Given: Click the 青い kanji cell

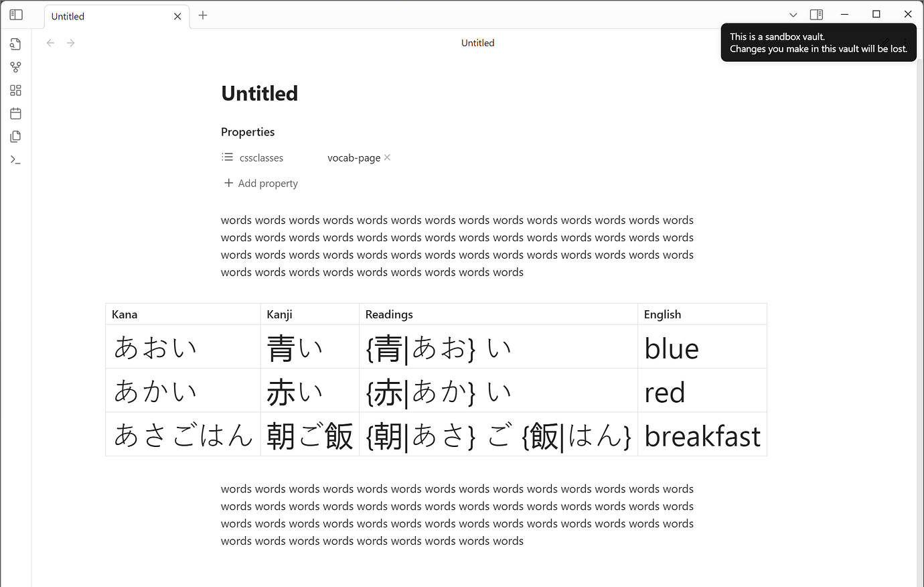Looking at the screenshot, I should coord(310,347).
